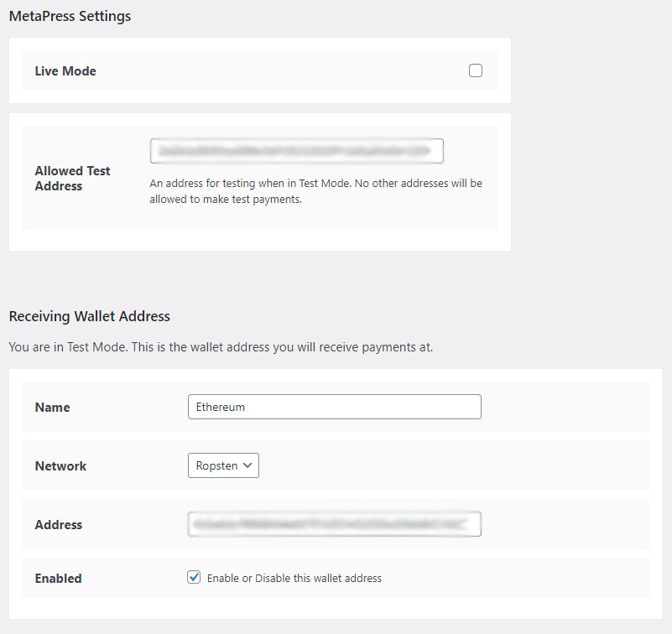Click the Ropsten dropdown arrow
The image size is (672, 634).
247,465
